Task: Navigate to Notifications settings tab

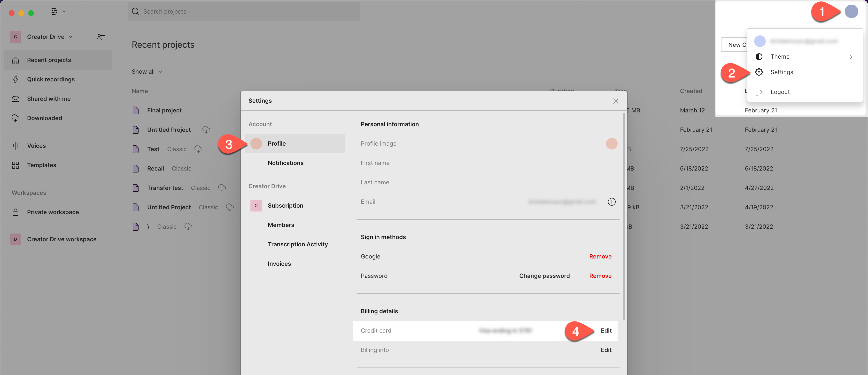Action: [286, 162]
